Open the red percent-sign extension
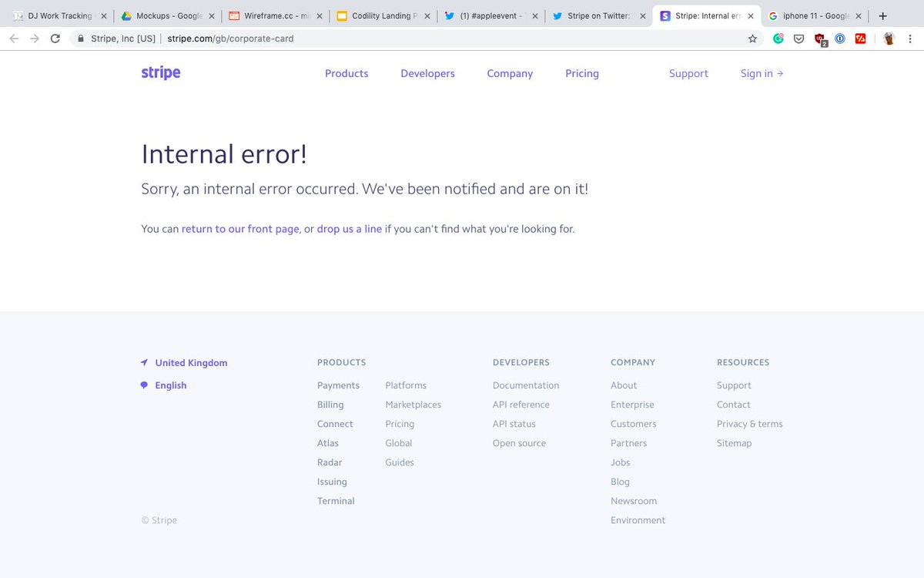This screenshot has height=578, width=924. point(861,39)
